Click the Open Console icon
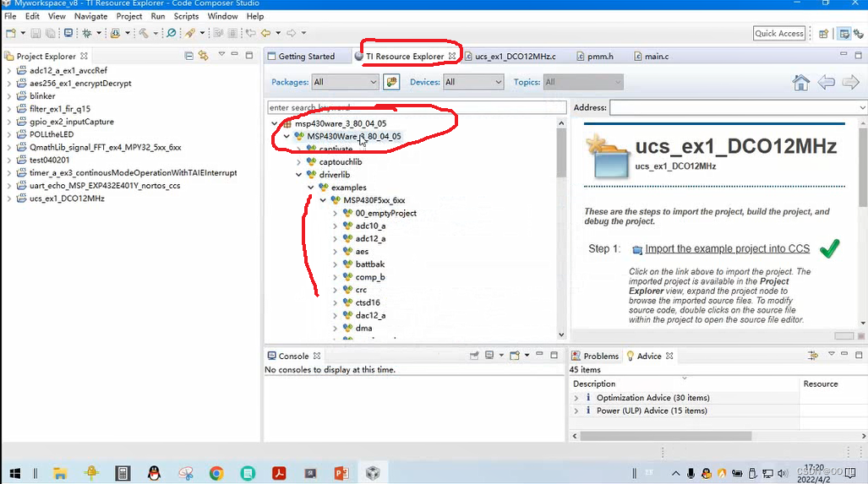 [x=514, y=355]
